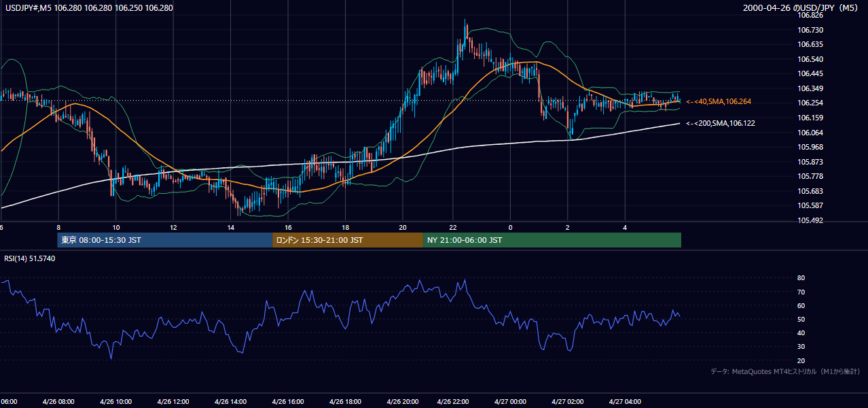Screen dimensions: 868x408
Task: Click the 4/26 08:00 time axis label
Action: tap(59, 402)
